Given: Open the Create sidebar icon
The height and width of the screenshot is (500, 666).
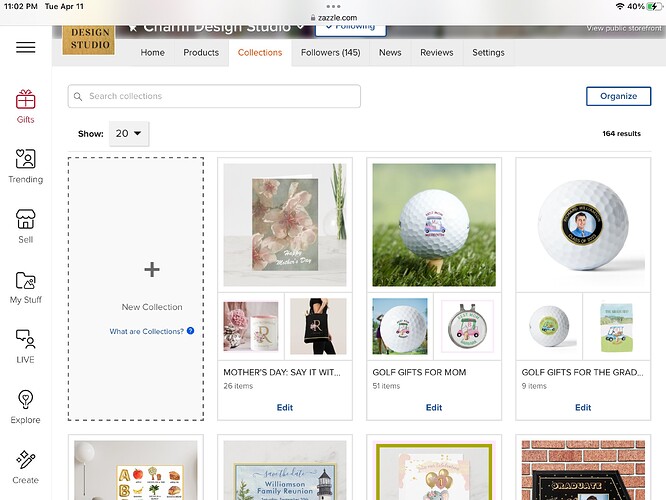Looking at the screenshot, I should (25, 467).
